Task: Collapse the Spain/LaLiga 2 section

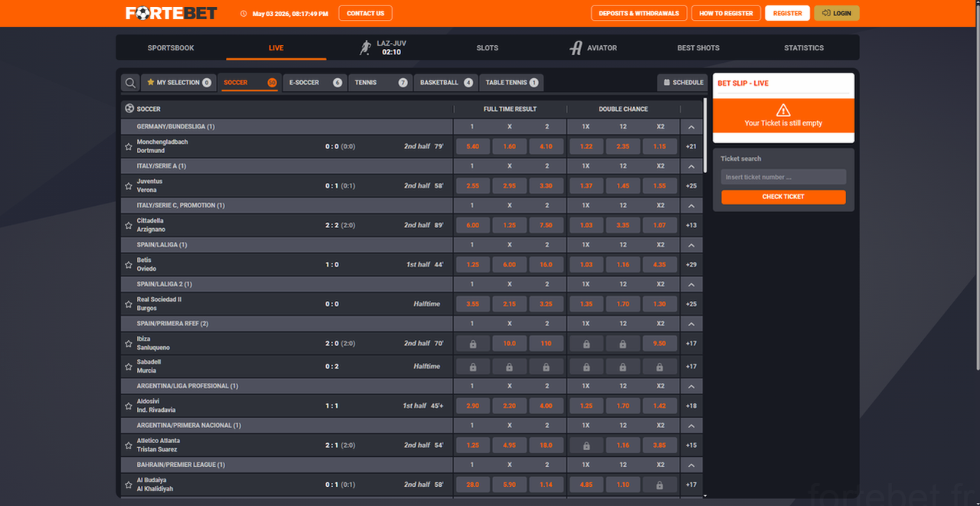Action: point(691,285)
